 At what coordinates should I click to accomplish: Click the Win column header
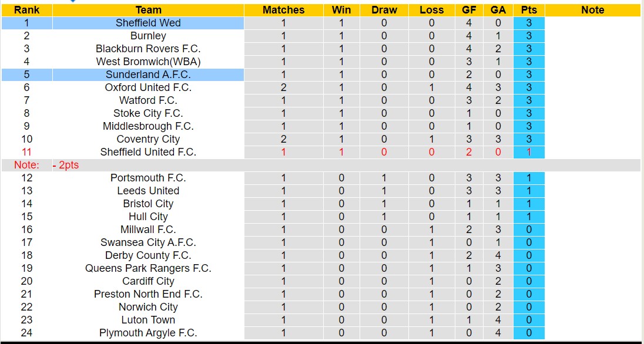click(x=341, y=10)
